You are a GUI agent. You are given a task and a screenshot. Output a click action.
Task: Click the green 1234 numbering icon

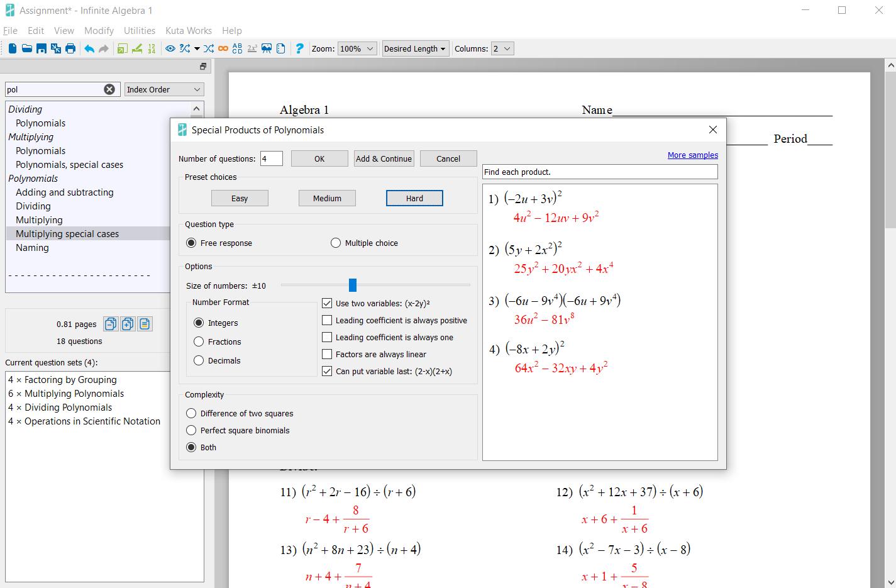click(x=152, y=48)
